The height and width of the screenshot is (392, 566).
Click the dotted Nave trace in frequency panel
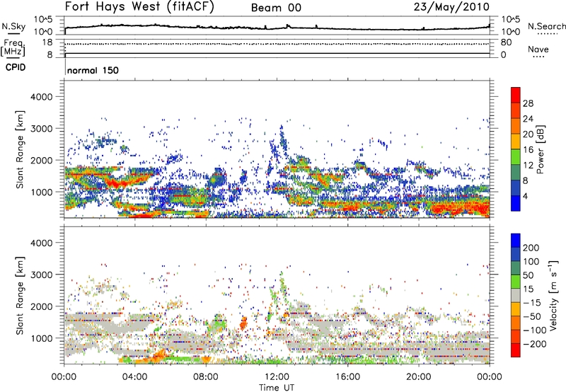coord(277,44)
